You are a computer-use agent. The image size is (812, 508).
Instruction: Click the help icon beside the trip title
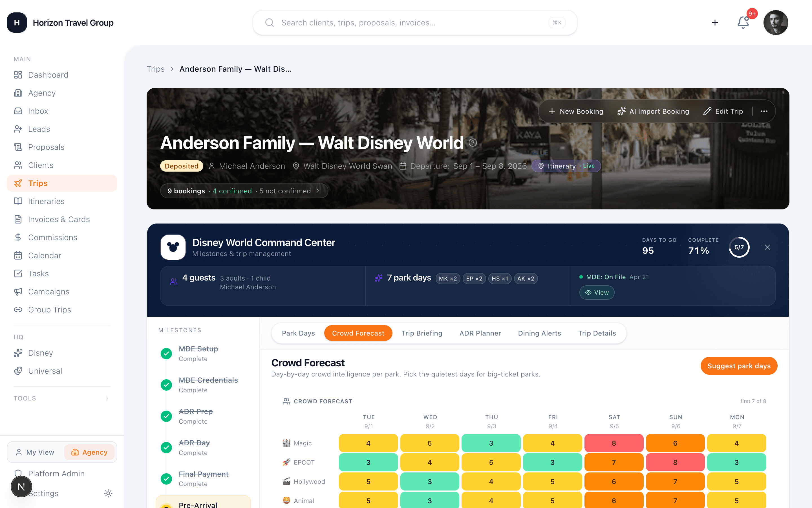[473, 143]
